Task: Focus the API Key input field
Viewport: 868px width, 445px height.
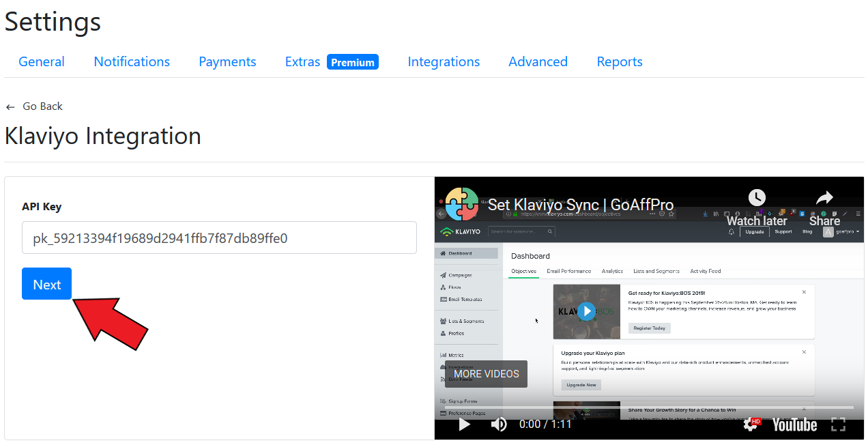Action: tap(219, 238)
